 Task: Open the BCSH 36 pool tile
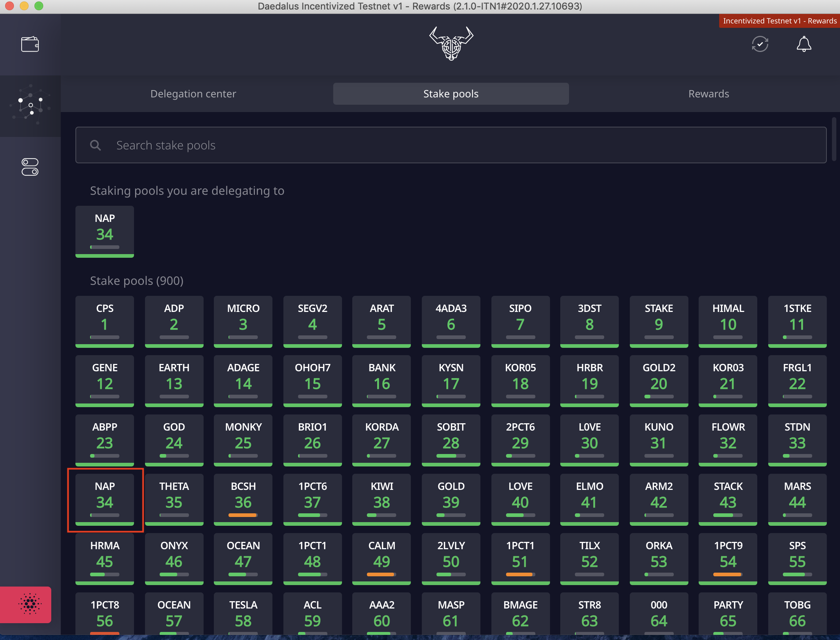(x=243, y=499)
